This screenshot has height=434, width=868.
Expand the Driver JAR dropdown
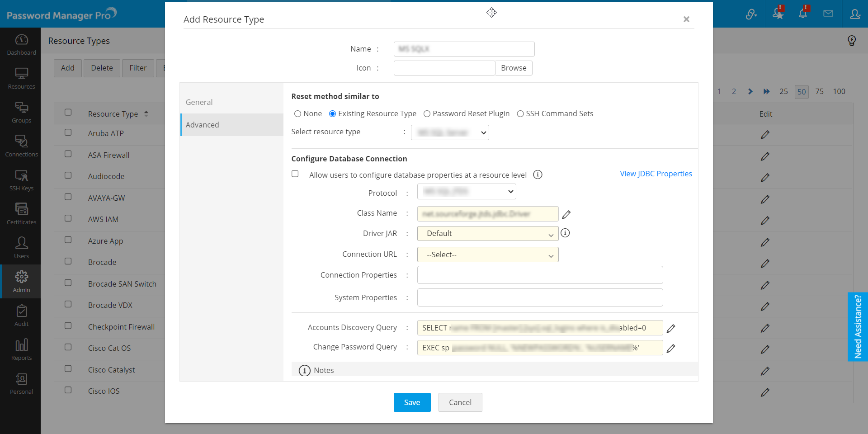coord(487,234)
